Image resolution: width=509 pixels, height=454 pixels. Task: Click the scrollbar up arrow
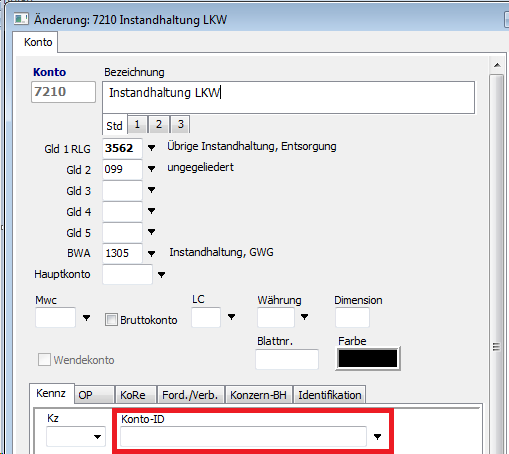[497, 65]
